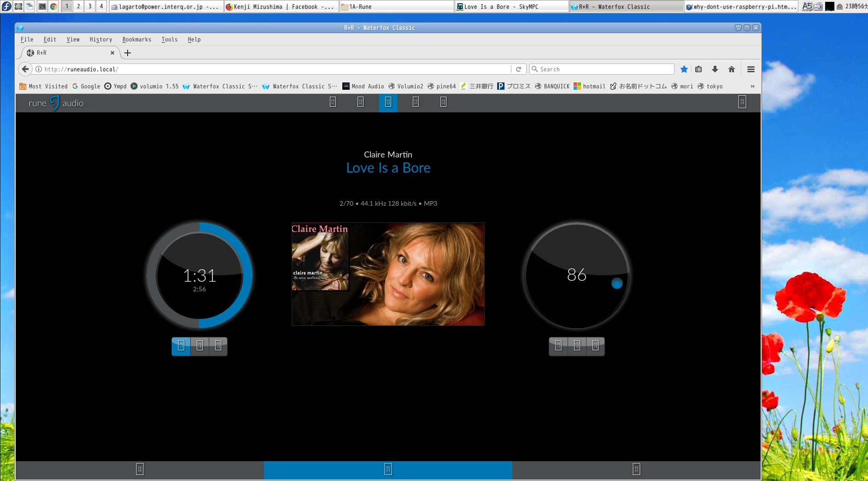Open the RuneAudio menu at top-right of page
Screen dimensions: 868x481
point(742,102)
